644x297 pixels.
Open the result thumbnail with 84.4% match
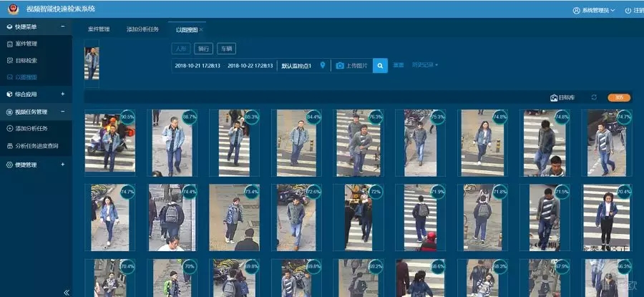click(296, 143)
